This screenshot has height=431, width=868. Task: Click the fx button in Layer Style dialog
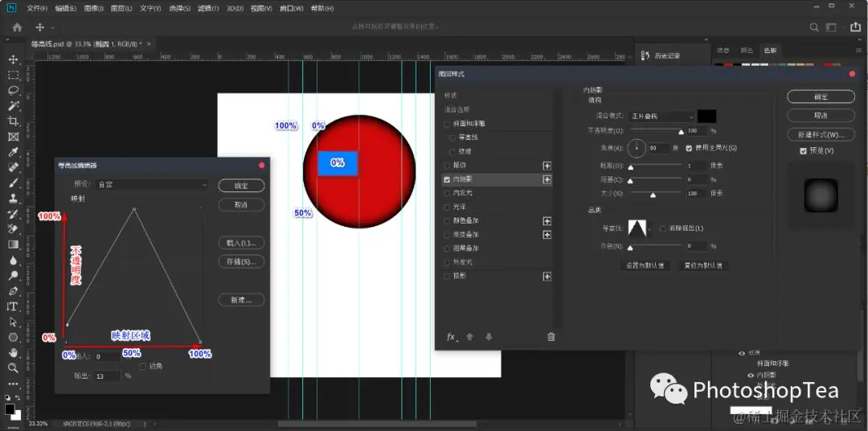pos(452,337)
